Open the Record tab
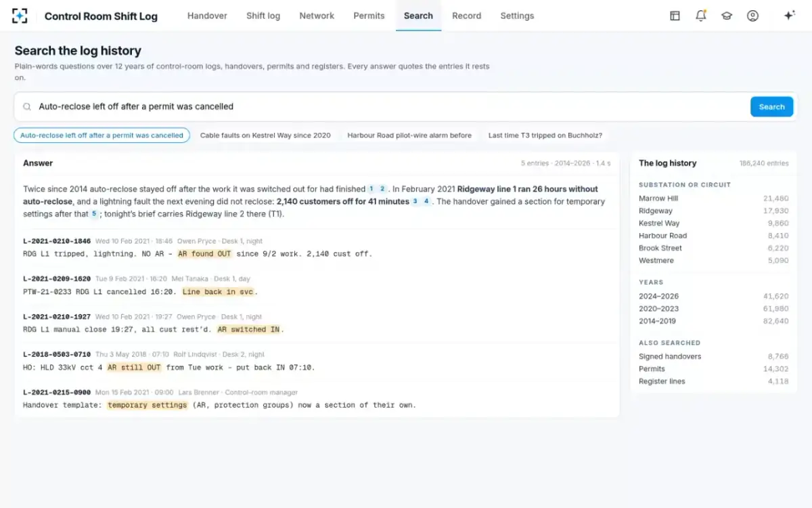Viewport: 812px width, 508px height. tap(467, 16)
